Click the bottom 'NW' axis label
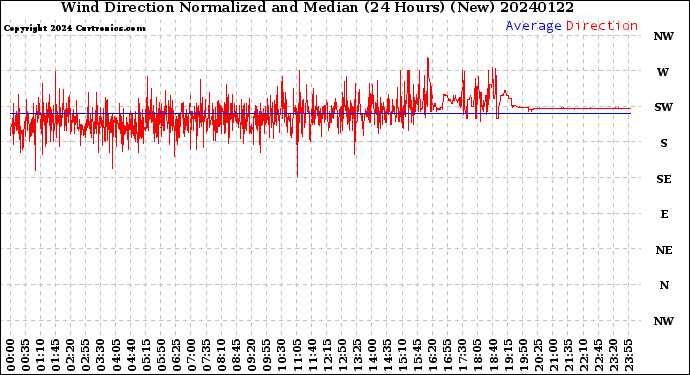 663,321
